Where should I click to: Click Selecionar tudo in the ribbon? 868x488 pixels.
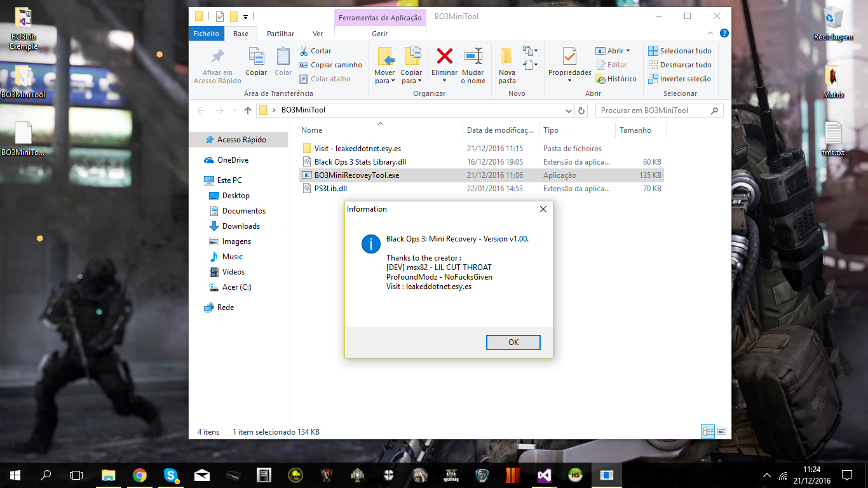click(679, 51)
